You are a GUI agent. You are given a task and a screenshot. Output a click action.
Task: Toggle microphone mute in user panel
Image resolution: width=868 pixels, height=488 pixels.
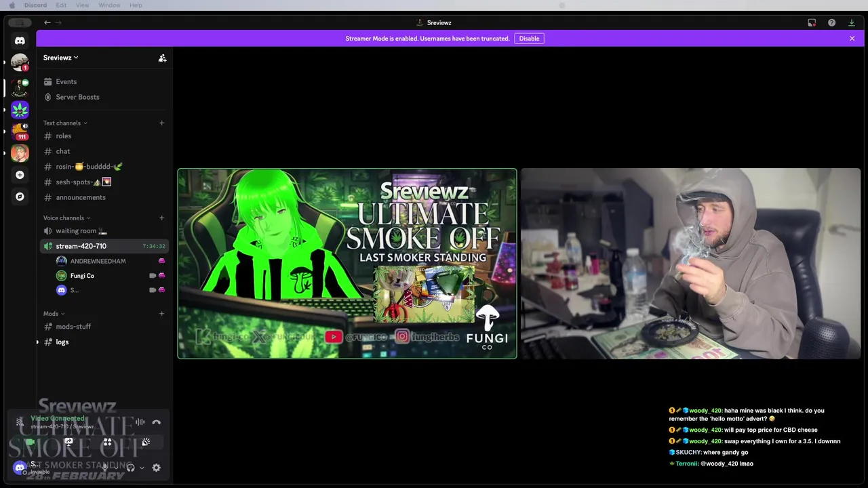coord(105,468)
